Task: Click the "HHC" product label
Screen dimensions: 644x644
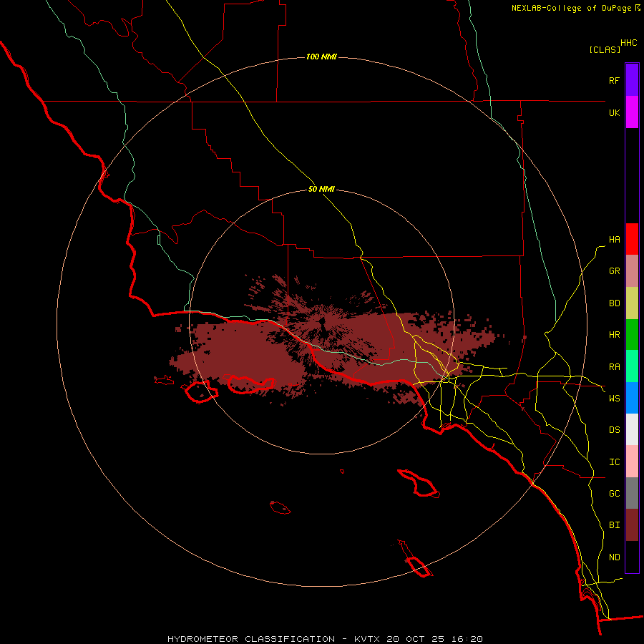Action: [629, 43]
